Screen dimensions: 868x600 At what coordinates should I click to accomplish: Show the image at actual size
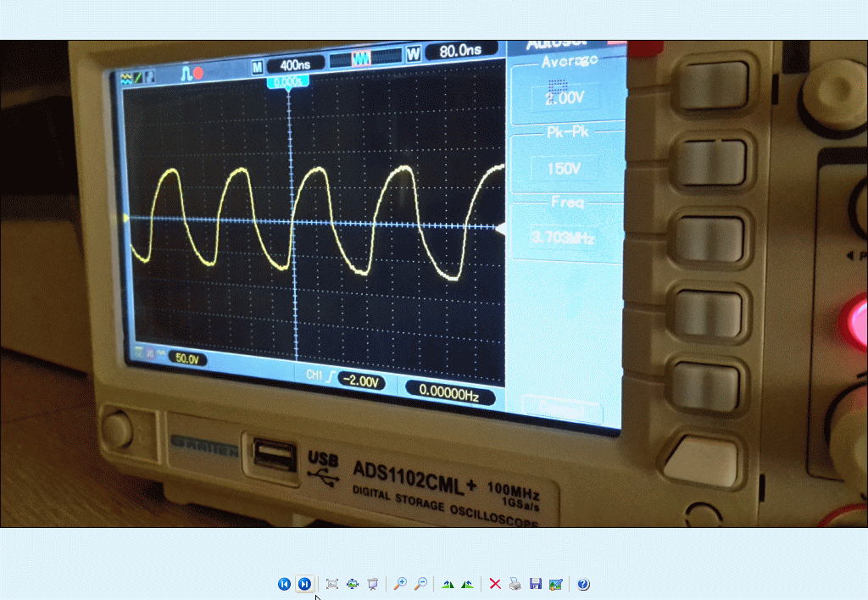click(353, 584)
